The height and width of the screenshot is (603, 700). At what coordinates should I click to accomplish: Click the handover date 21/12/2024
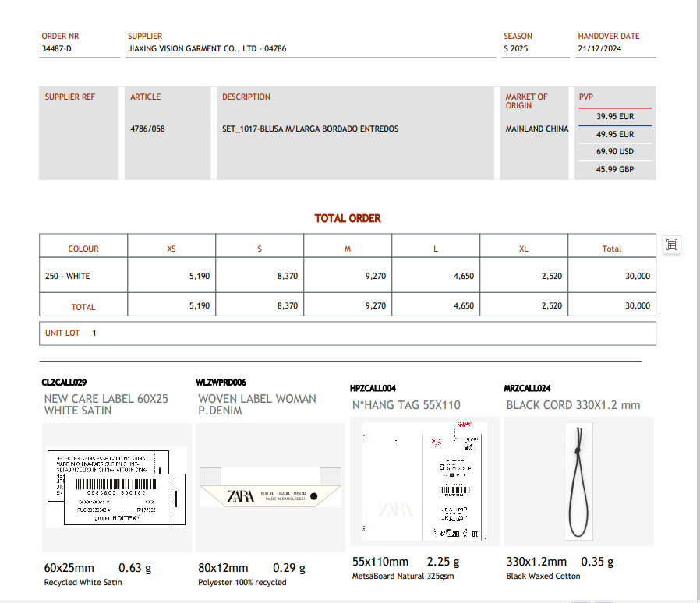(599, 48)
